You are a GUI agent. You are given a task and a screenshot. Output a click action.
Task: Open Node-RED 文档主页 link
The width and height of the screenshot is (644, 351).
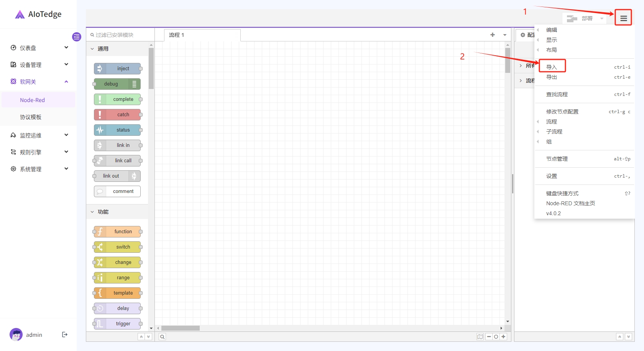[570, 203]
